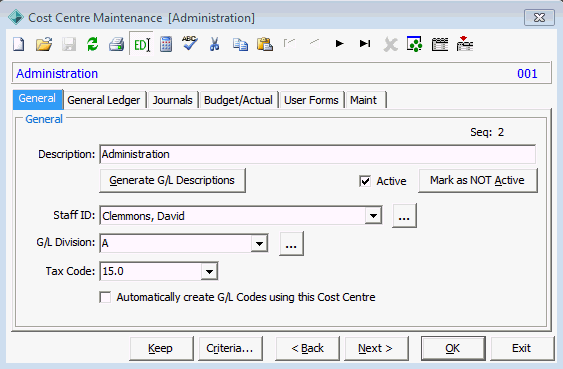Click the Administration header name field

(57, 74)
